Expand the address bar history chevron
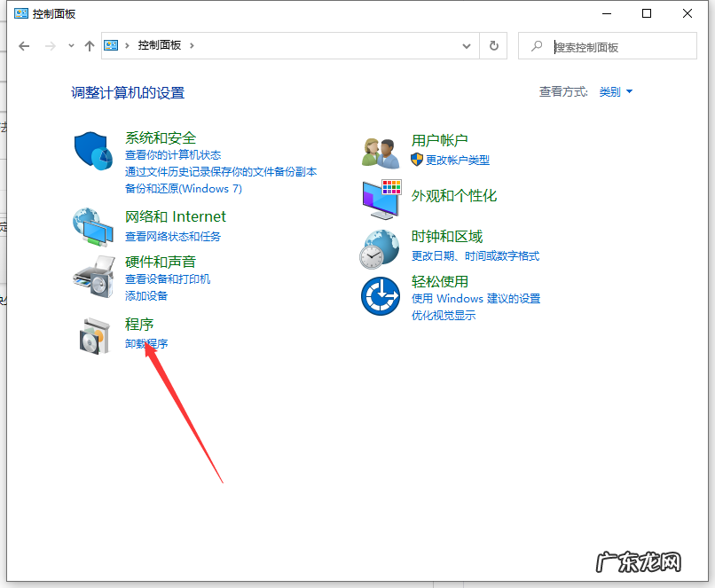The width and height of the screenshot is (715, 588). [x=466, y=45]
